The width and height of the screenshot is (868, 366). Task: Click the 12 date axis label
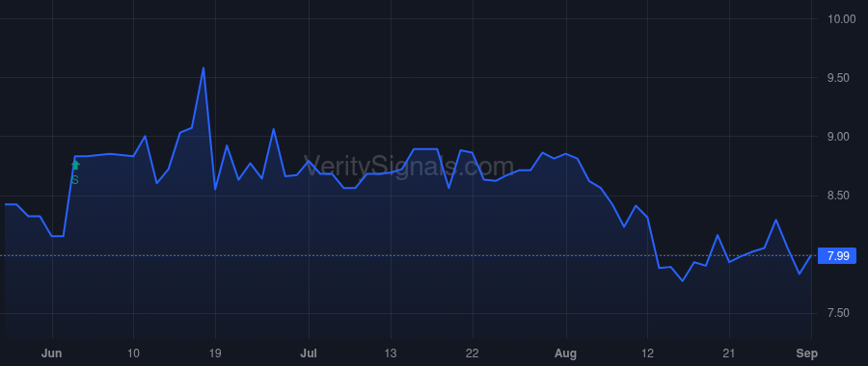(648, 353)
